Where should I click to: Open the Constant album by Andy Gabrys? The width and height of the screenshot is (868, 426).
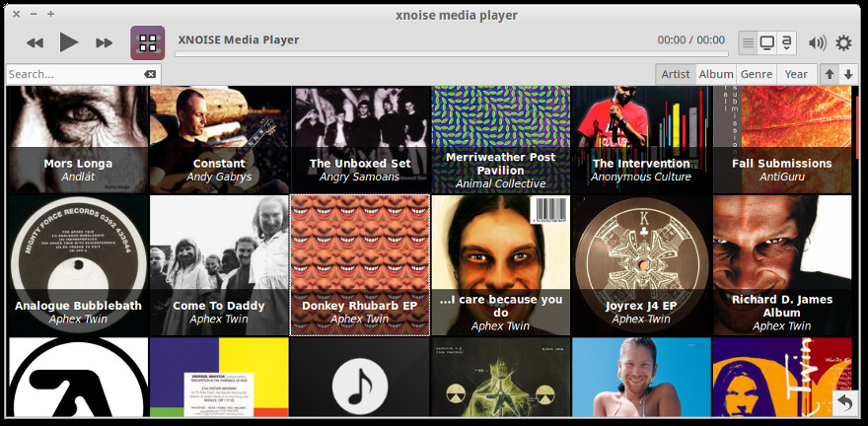point(219,139)
